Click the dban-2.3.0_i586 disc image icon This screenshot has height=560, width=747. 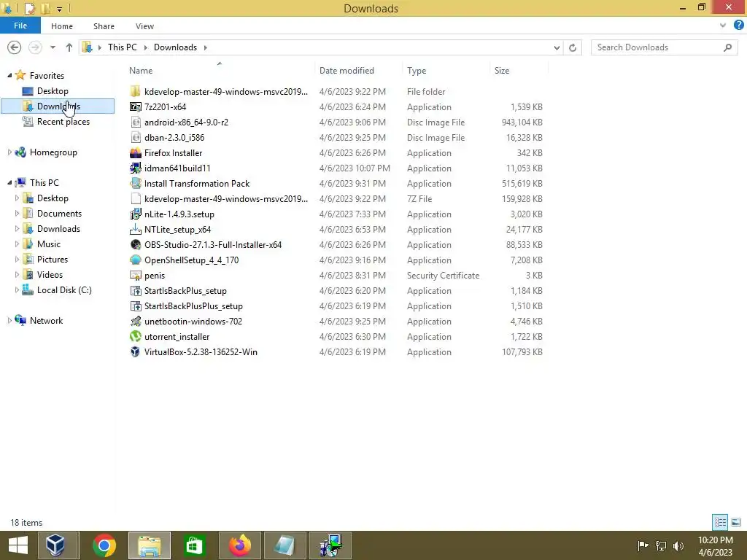click(x=135, y=138)
